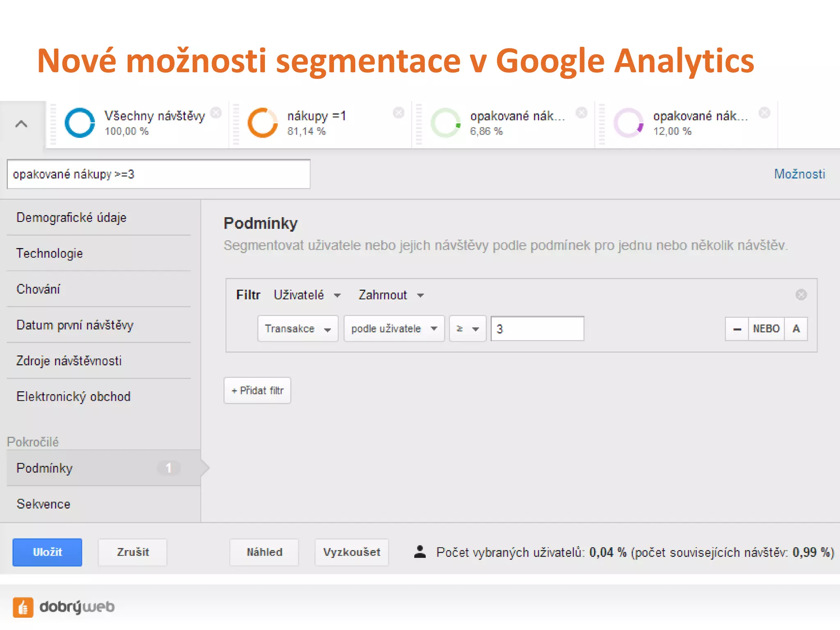The image size is (840, 630).
Task: Add an OR condition with NEBO
Action: click(x=767, y=329)
